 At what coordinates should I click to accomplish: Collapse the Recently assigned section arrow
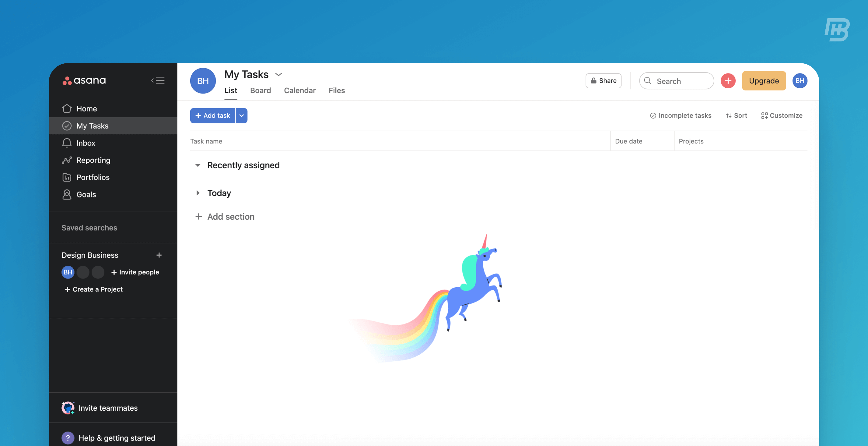coord(198,165)
